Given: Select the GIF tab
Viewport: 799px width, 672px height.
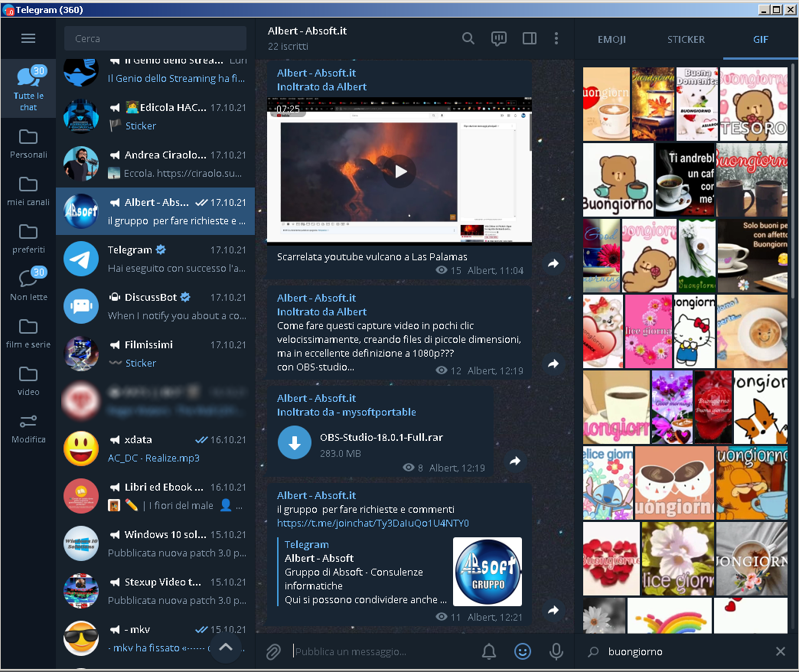Looking at the screenshot, I should click(760, 39).
